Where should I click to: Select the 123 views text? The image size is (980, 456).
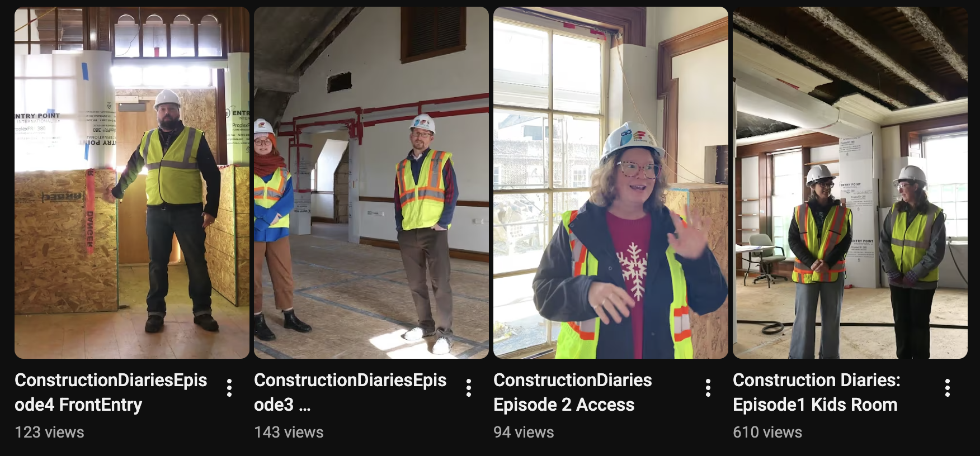(49, 432)
